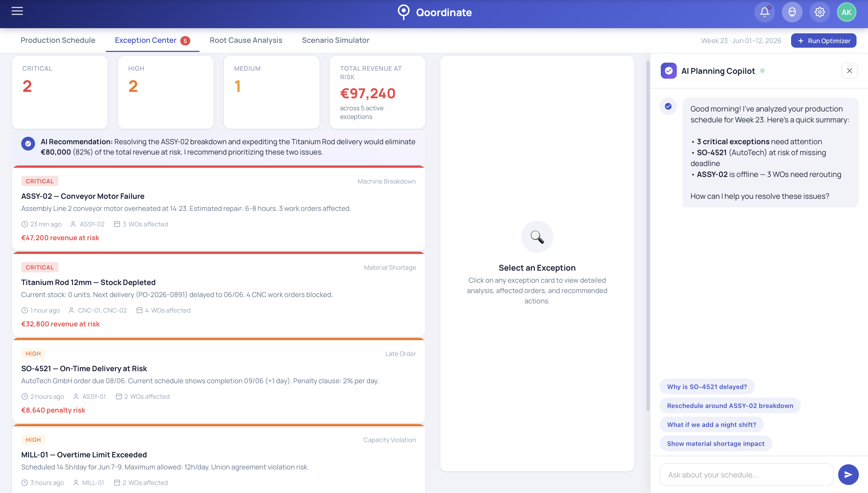This screenshot has height=493, width=868.
Task: Choose 'Reschedule around ASSY-02 breakdown' suggestion
Action: 730,406
